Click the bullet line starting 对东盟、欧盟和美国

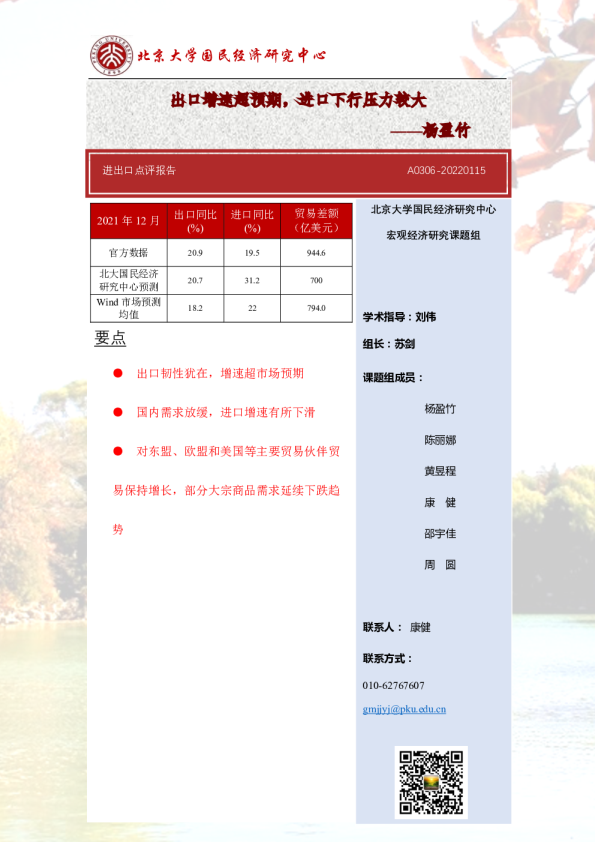tap(238, 452)
